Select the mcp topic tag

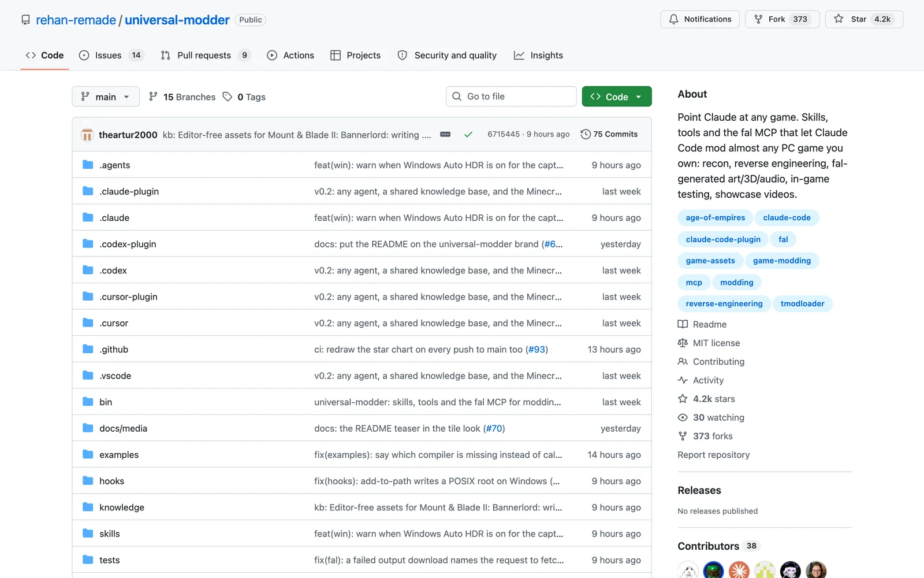pyautogui.click(x=694, y=283)
